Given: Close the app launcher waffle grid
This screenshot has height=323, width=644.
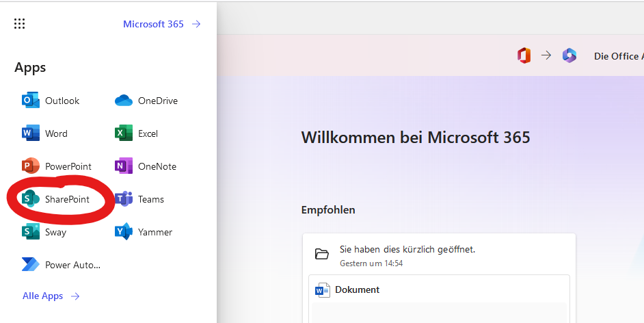Looking at the screenshot, I should click(19, 24).
